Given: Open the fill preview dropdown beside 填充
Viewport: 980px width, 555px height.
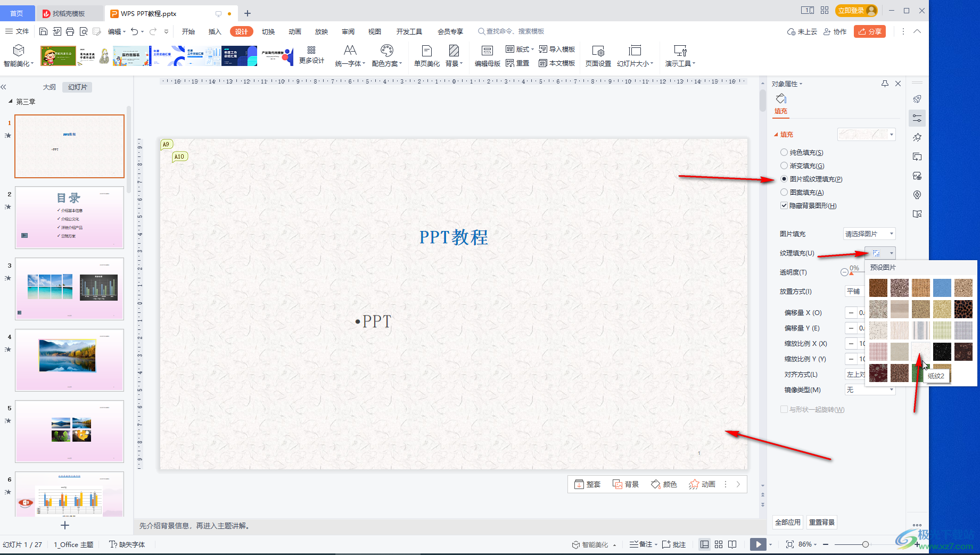Looking at the screenshot, I should click(x=866, y=135).
